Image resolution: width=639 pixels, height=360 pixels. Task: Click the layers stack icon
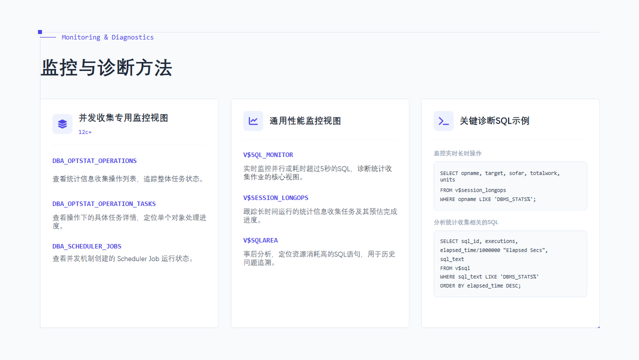[x=62, y=124]
